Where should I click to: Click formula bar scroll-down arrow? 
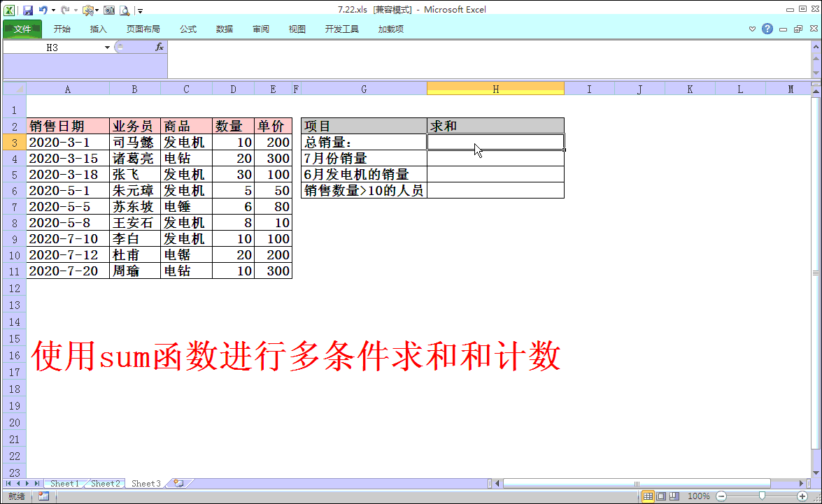coord(816,72)
